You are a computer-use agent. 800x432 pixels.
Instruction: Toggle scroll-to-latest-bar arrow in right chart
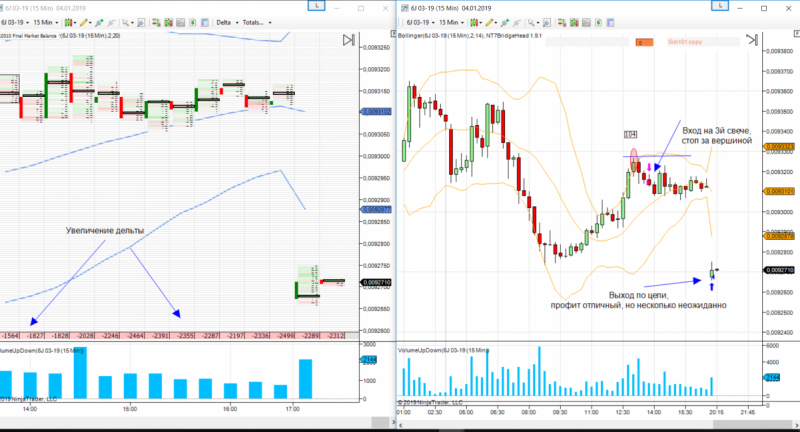752,40
